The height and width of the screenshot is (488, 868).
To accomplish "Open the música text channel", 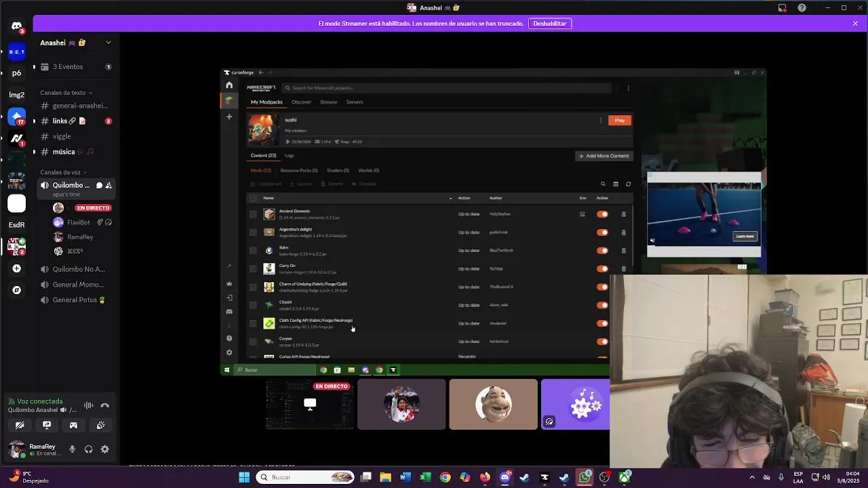I will click(76, 152).
